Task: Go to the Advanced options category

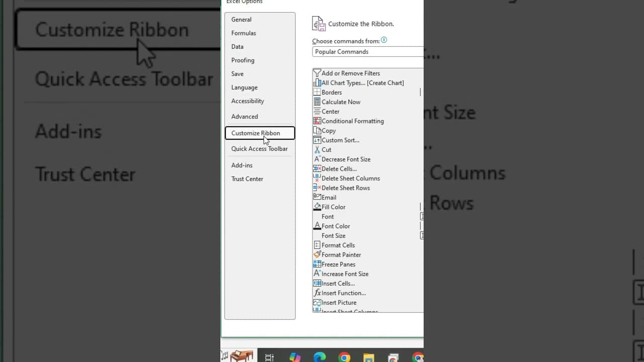Action: pos(260,117)
